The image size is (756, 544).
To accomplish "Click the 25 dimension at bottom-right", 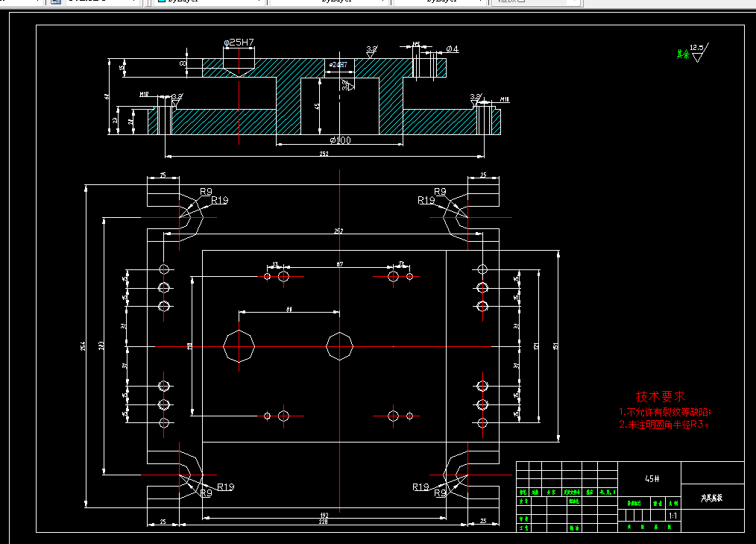I will 483,521.
